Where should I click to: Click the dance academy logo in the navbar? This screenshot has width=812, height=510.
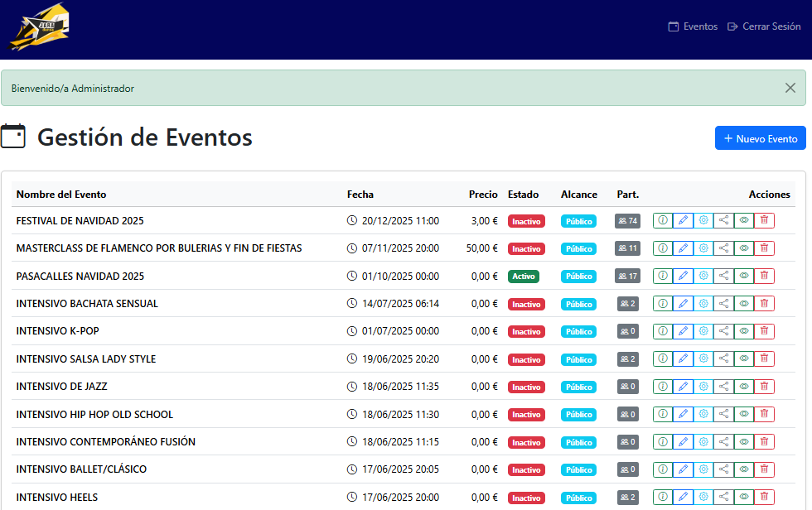(39, 26)
